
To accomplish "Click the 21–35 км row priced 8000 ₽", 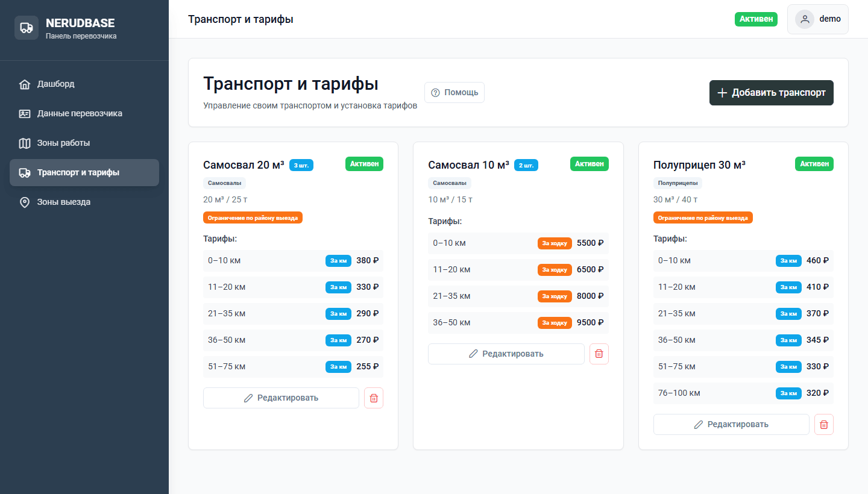I will click(x=518, y=296).
